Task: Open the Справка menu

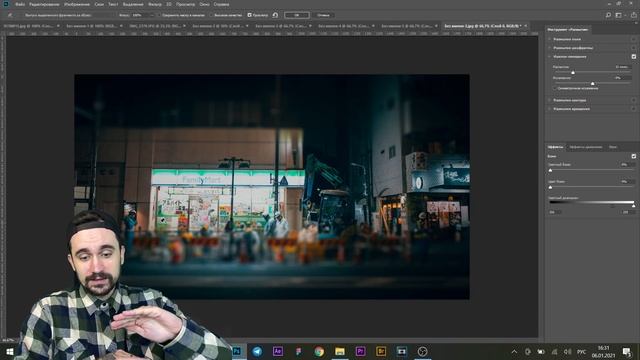Action: pos(221,4)
